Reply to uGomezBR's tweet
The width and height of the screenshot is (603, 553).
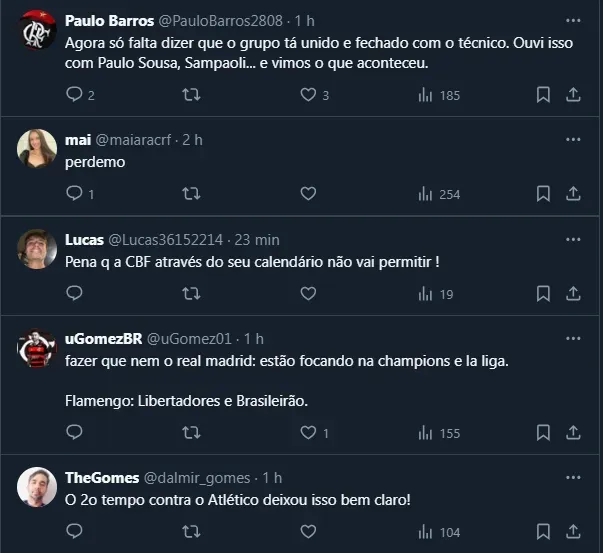(x=74, y=433)
